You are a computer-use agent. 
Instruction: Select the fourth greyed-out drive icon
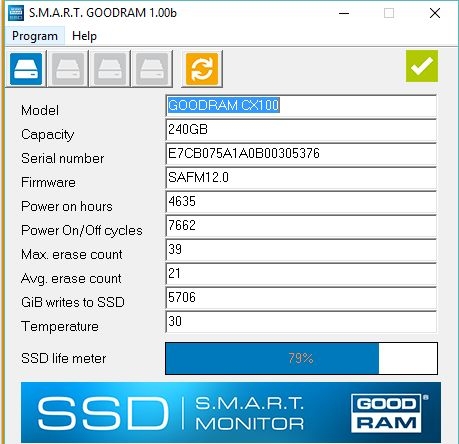[x=152, y=69]
